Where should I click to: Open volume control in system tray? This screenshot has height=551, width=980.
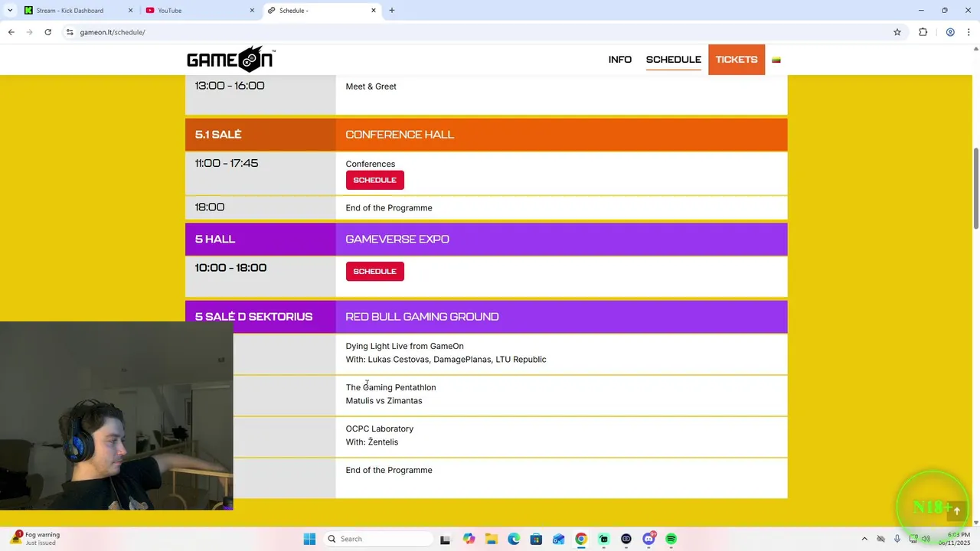(x=926, y=539)
